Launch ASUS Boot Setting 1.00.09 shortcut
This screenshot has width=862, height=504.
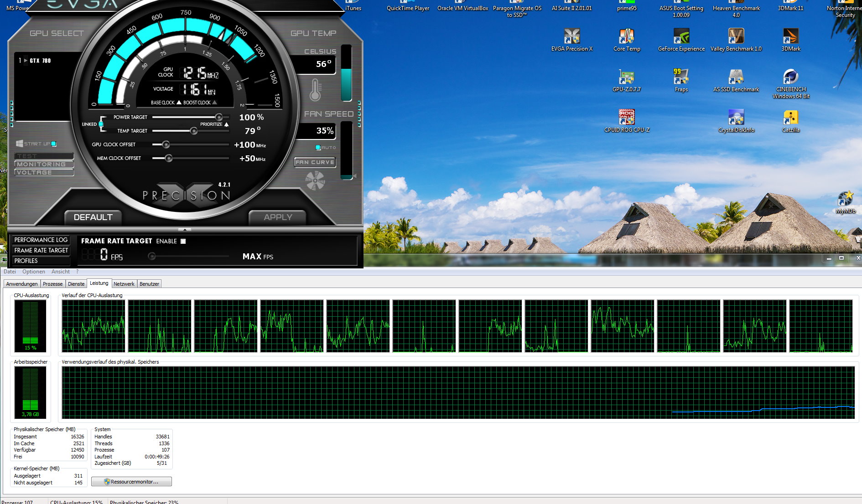[x=681, y=9]
